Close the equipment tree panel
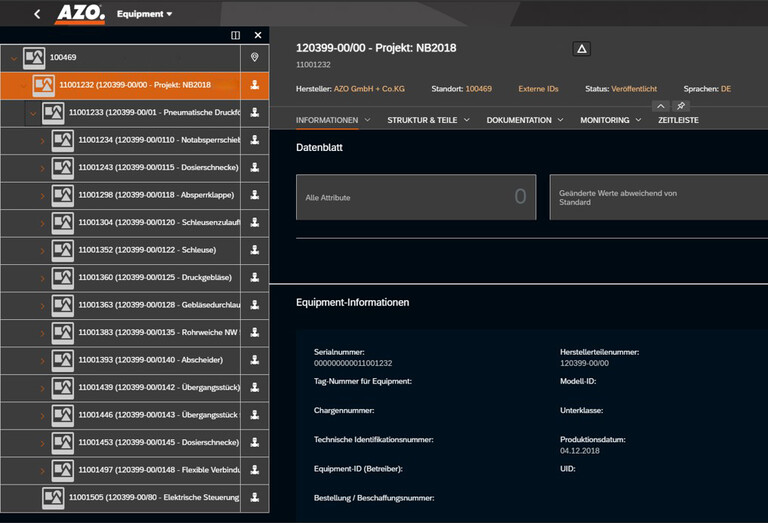Viewport: 768px width, 523px height. click(x=258, y=35)
